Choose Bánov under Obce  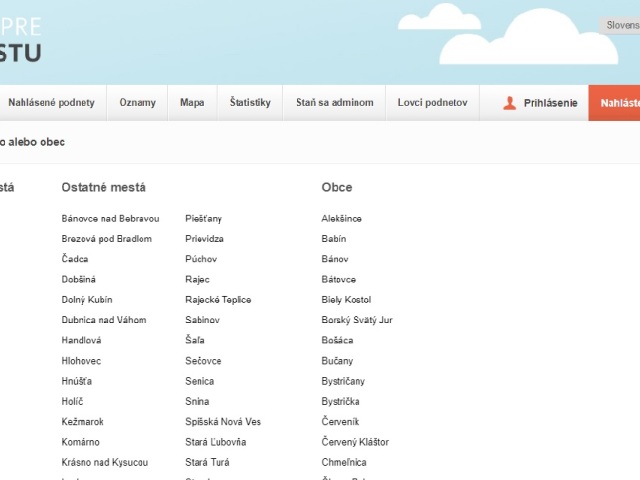(x=335, y=259)
